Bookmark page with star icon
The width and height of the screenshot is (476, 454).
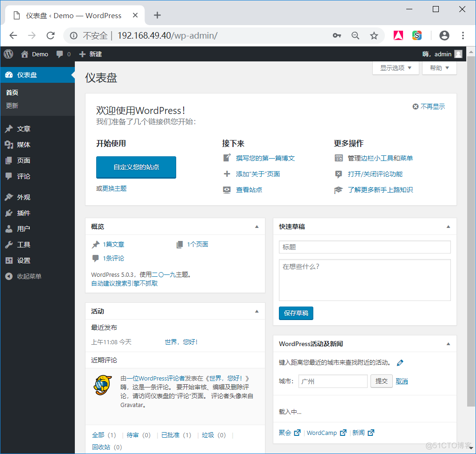(x=374, y=35)
